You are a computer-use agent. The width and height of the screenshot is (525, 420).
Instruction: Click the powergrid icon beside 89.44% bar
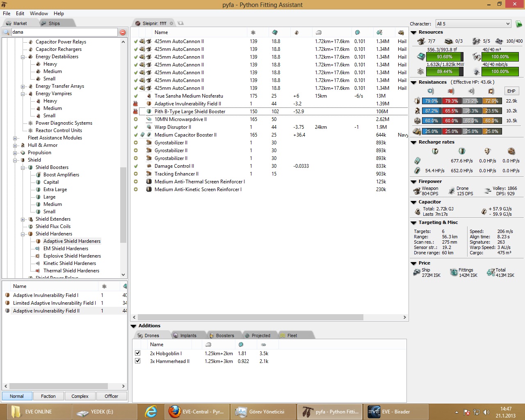[421, 71]
